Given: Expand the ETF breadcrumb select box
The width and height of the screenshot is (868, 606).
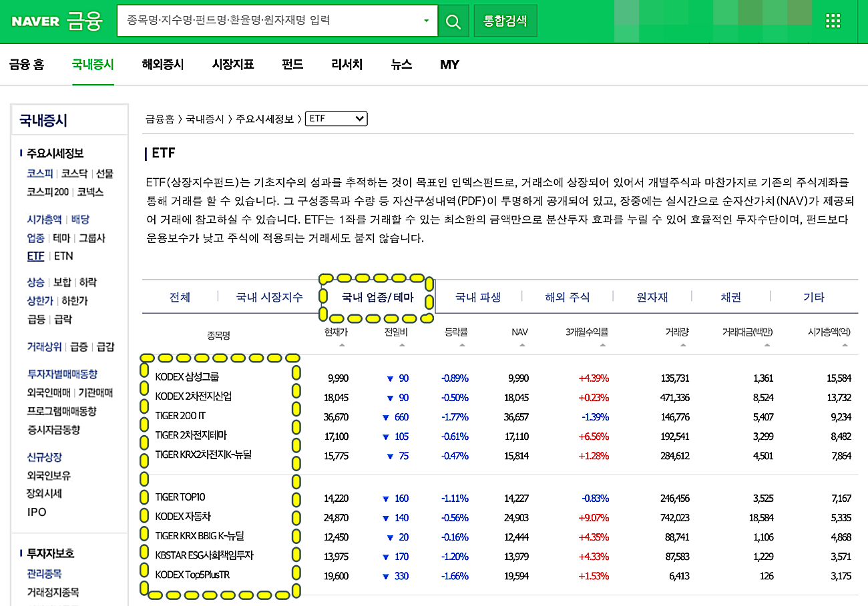Looking at the screenshot, I should [337, 119].
